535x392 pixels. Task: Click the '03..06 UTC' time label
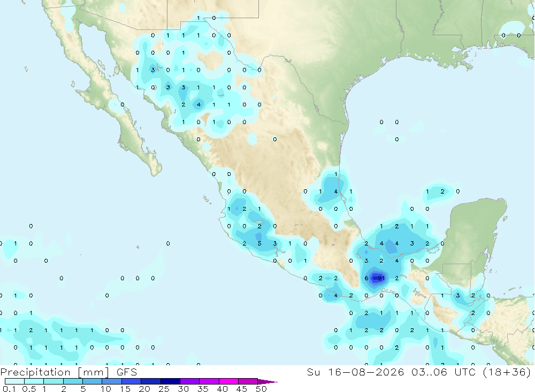(443, 372)
